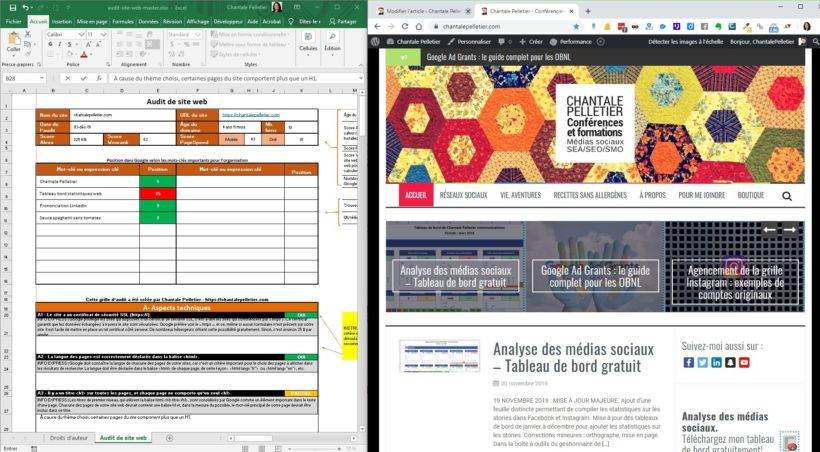This screenshot has width=820, height=452.
Task: Click the Dites-le lightbulb search icon
Action: click(x=291, y=21)
